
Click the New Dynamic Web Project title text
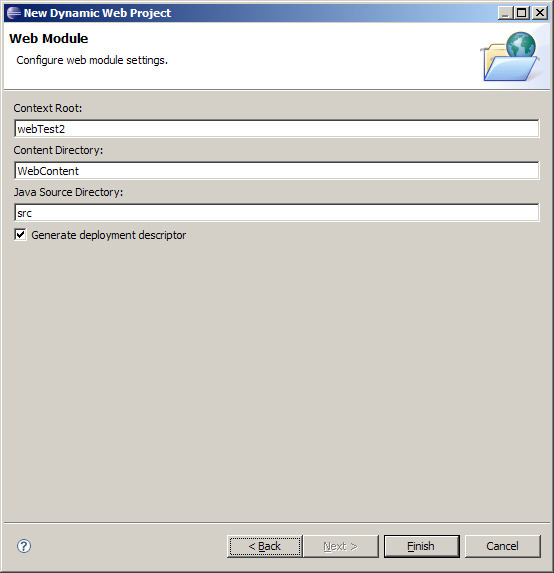tap(97, 13)
